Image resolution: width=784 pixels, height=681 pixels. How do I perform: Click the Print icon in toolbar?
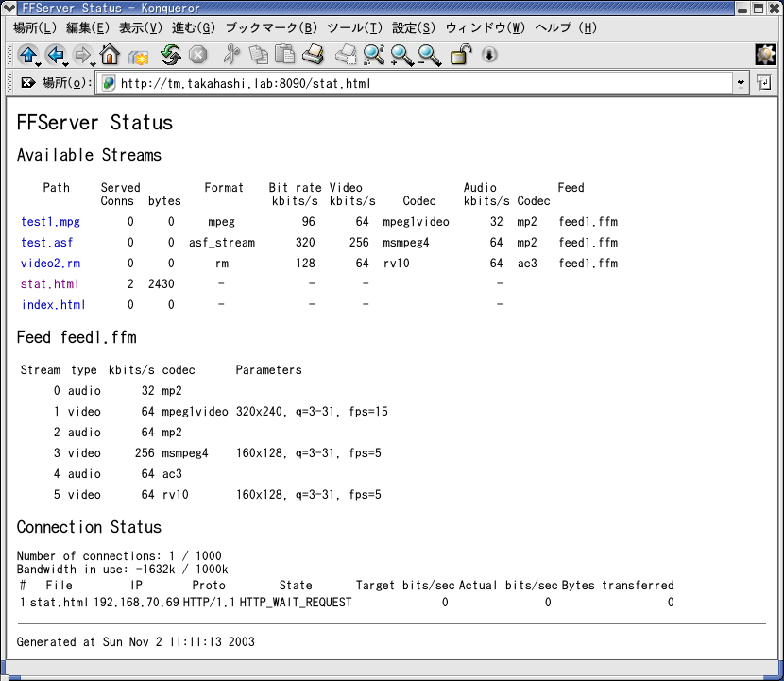[313, 55]
